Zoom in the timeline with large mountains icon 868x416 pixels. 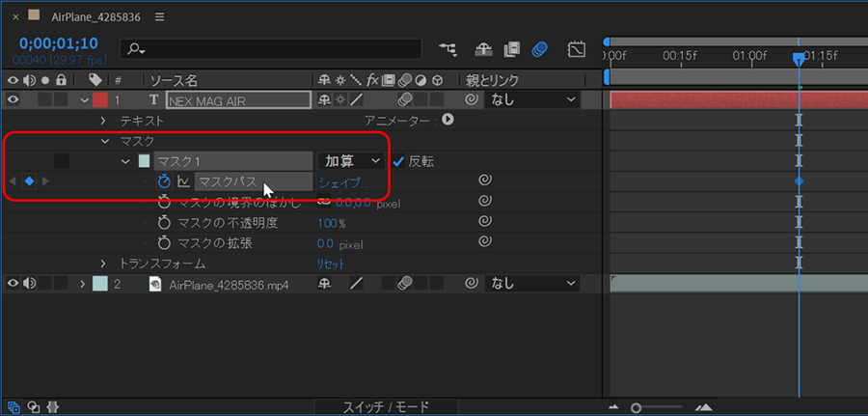(703, 407)
